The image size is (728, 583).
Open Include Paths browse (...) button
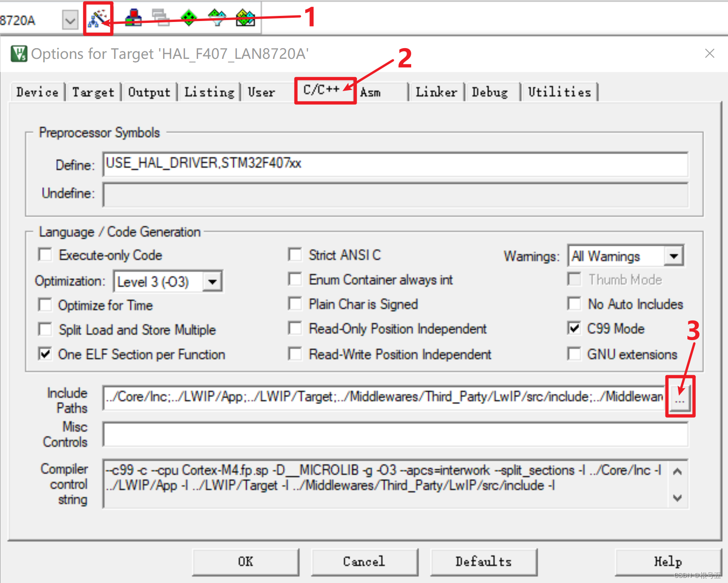point(680,398)
